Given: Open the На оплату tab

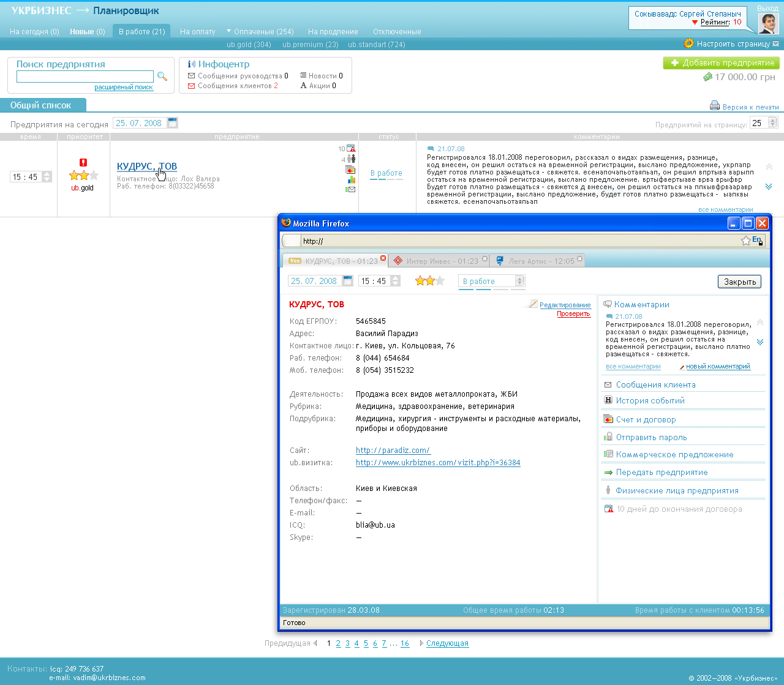Looking at the screenshot, I should pos(198,32).
